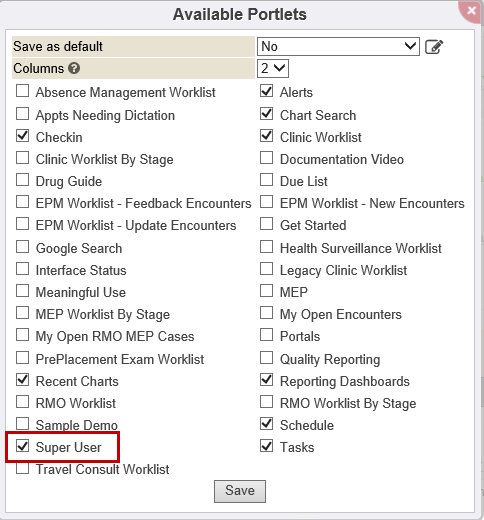Disable the Schedule portlet checkbox
484x520 pixels.
coord(266,424)
